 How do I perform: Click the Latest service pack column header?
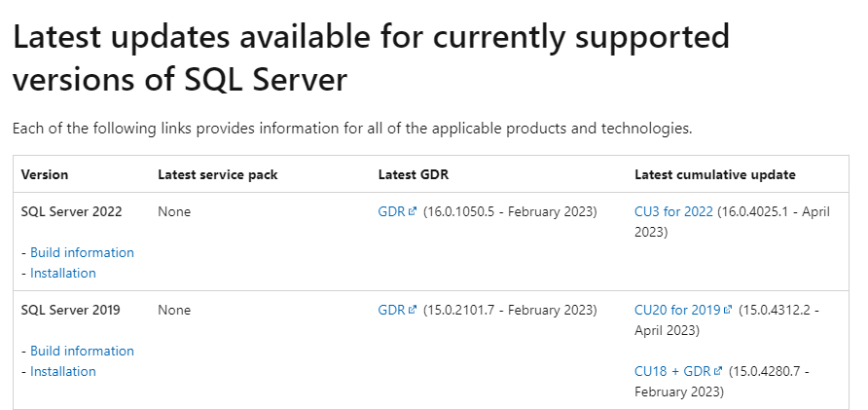218,174
